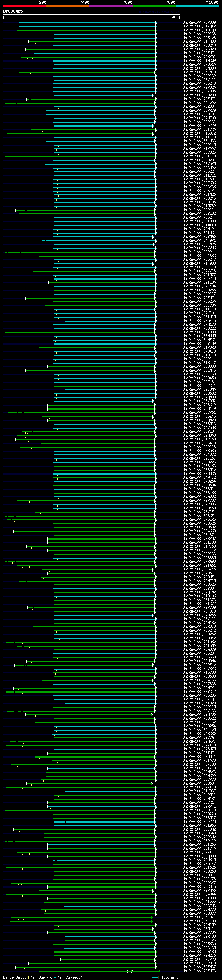Screen dimensions: 222x980
Task: Click the UniRef100_Q7NFA3 entry
Action: coord(199,118)
